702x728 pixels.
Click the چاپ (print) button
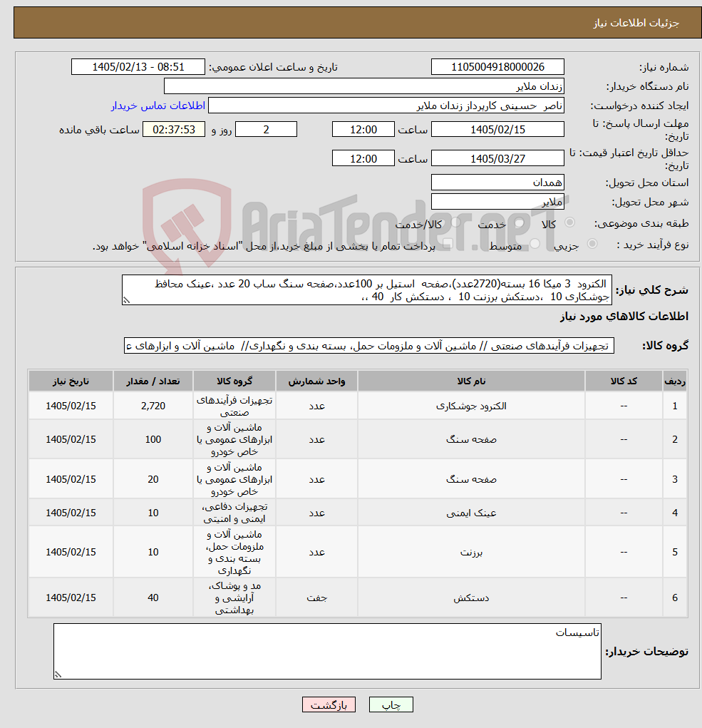click(x=391, y=704)
